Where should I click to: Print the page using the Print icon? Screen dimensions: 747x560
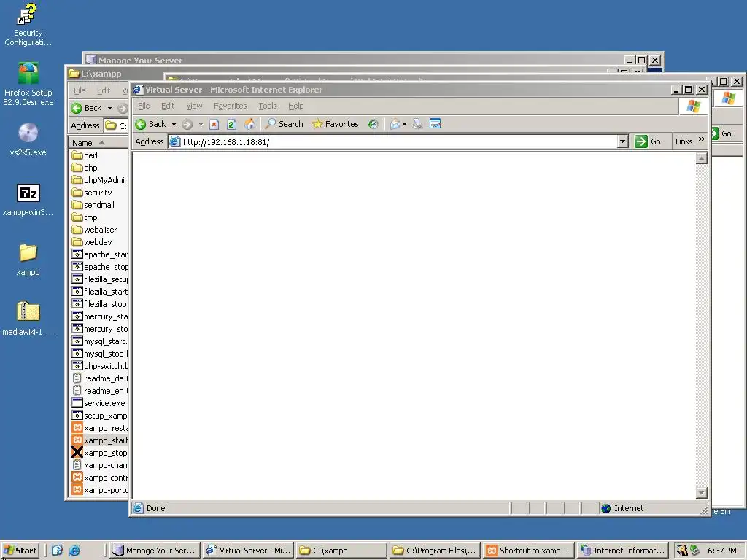(x=417, y=124)
